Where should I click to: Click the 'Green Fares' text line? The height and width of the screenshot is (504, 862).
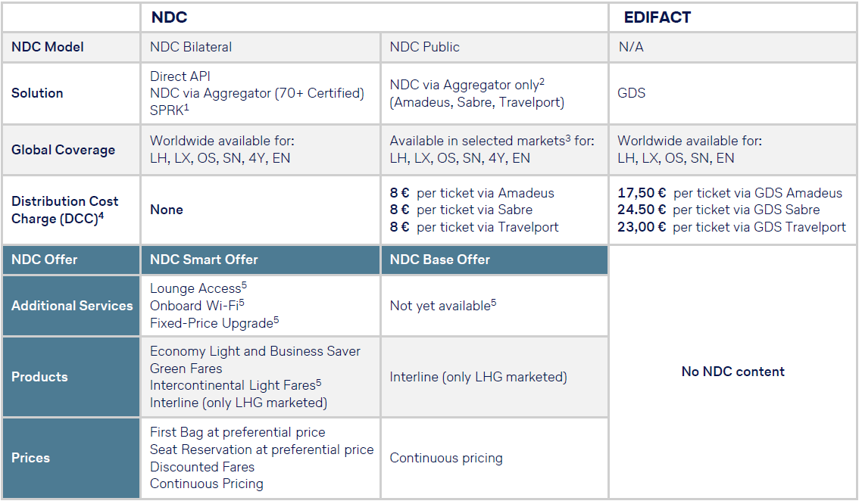[186, 369]
